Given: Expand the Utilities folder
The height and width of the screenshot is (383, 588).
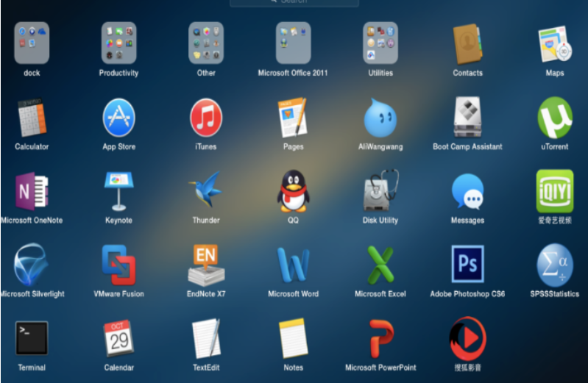Looking at the screenshot, I should 380,43.
